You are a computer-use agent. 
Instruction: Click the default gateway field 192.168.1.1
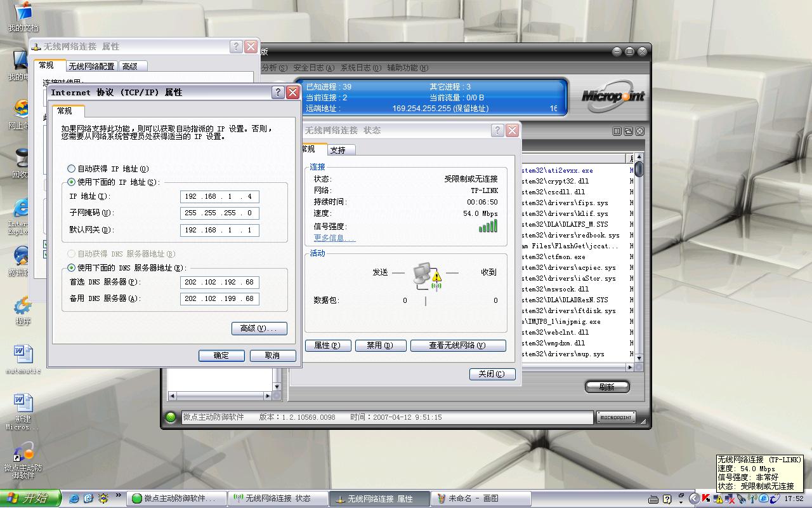tap(219, 230)
